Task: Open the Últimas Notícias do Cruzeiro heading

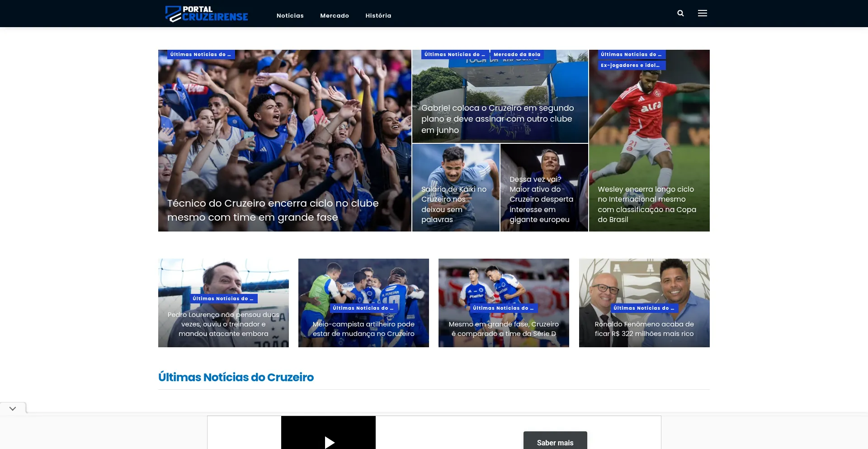Action: (x=236, y=377)
